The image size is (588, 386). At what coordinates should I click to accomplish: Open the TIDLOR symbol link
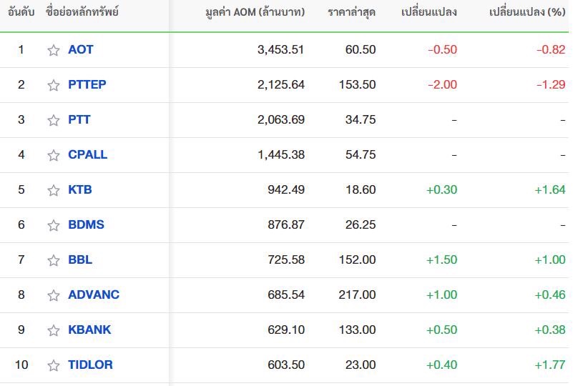click(x=90, y=365)
